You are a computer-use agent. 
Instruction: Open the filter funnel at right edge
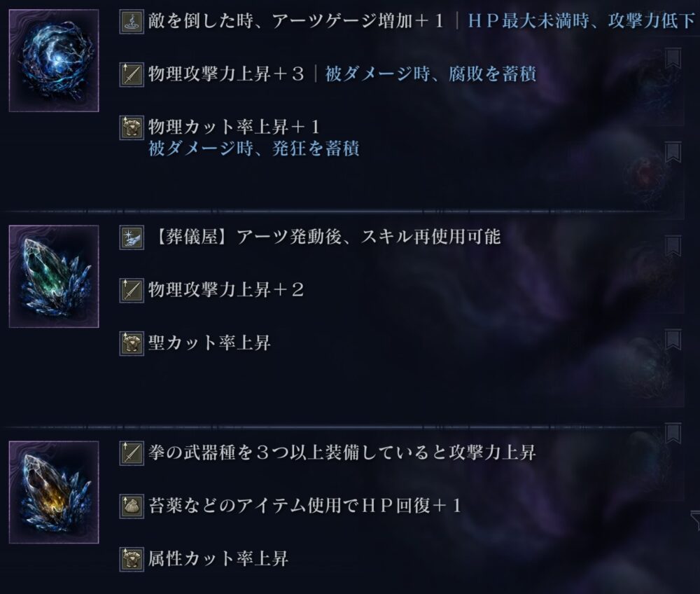click(x=696, y=520)
